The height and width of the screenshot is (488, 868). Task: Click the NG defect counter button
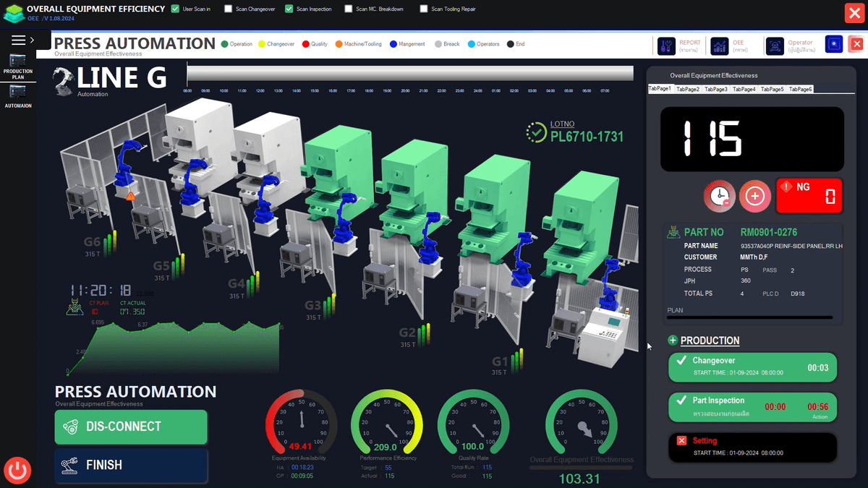tap(809, 195)
